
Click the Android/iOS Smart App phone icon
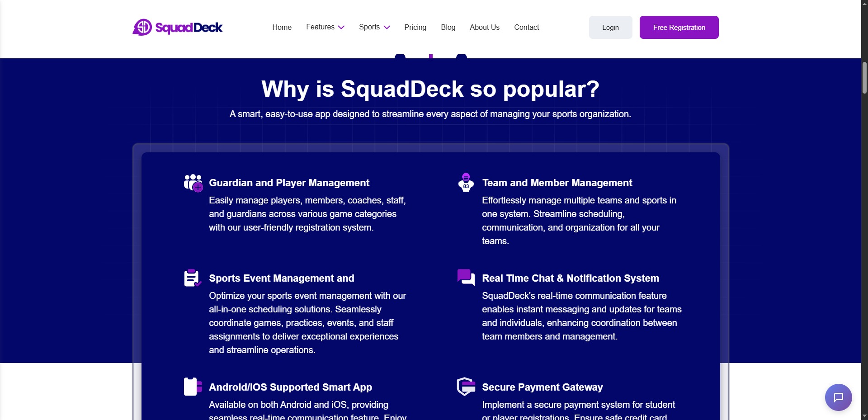[x=193, y=387]
